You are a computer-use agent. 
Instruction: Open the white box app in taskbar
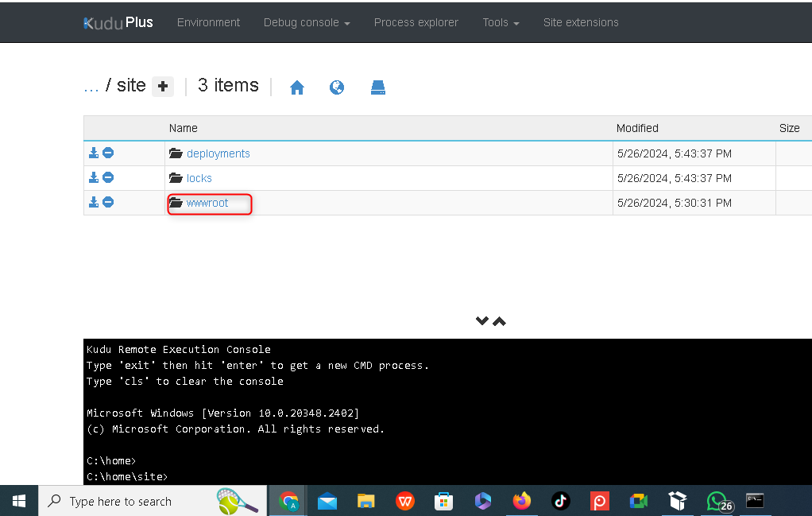678,502
